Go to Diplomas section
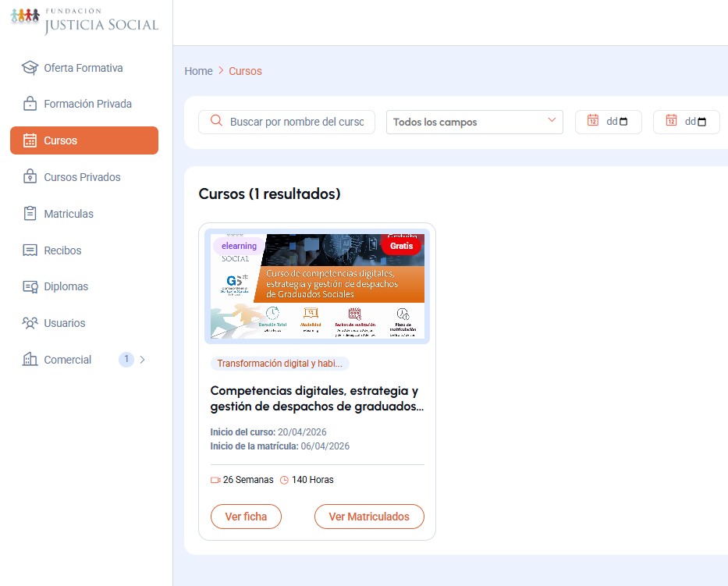The image size is (728, 586). coord(84,286)
